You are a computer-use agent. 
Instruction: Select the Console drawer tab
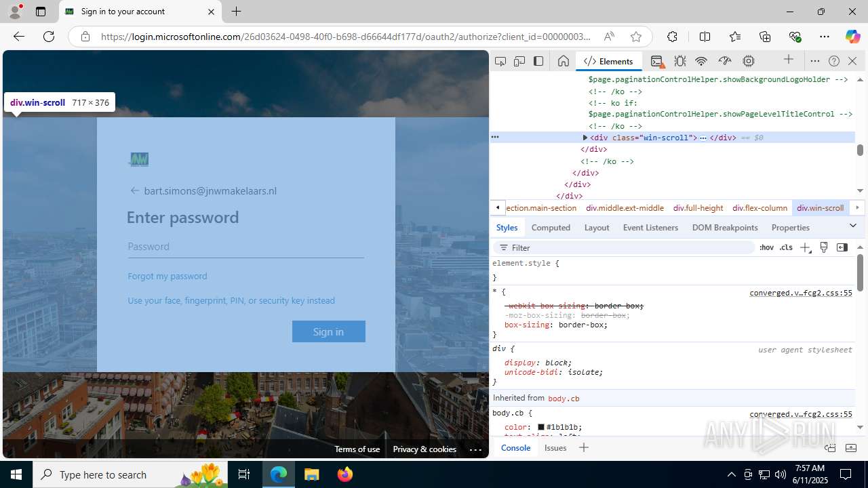[515, 448]
